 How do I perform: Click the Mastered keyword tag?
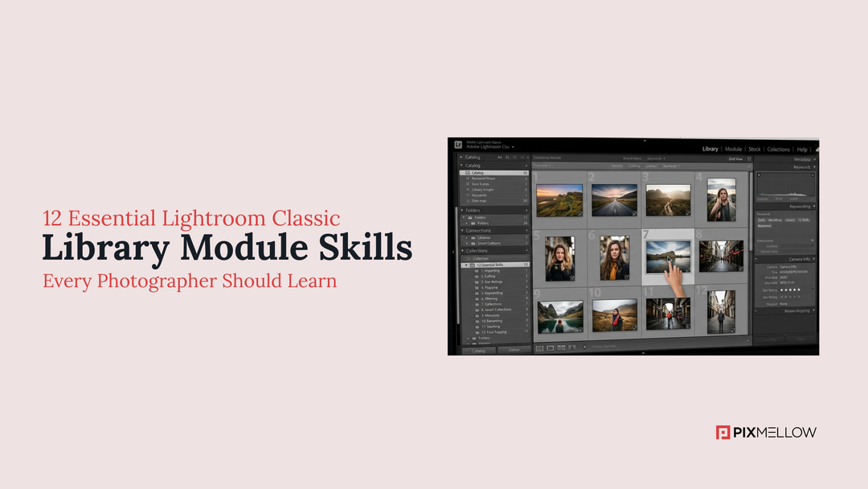[x=764, y=226]
